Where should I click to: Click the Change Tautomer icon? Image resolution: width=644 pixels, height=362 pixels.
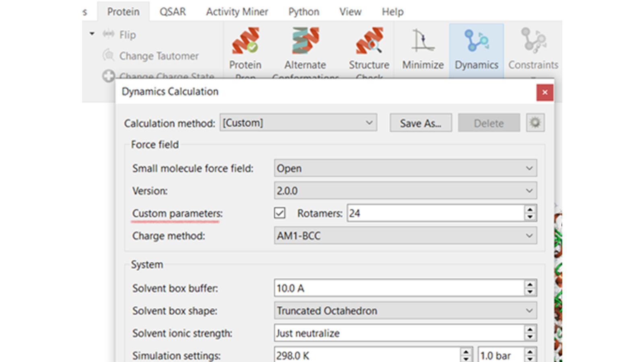[109, 56]
